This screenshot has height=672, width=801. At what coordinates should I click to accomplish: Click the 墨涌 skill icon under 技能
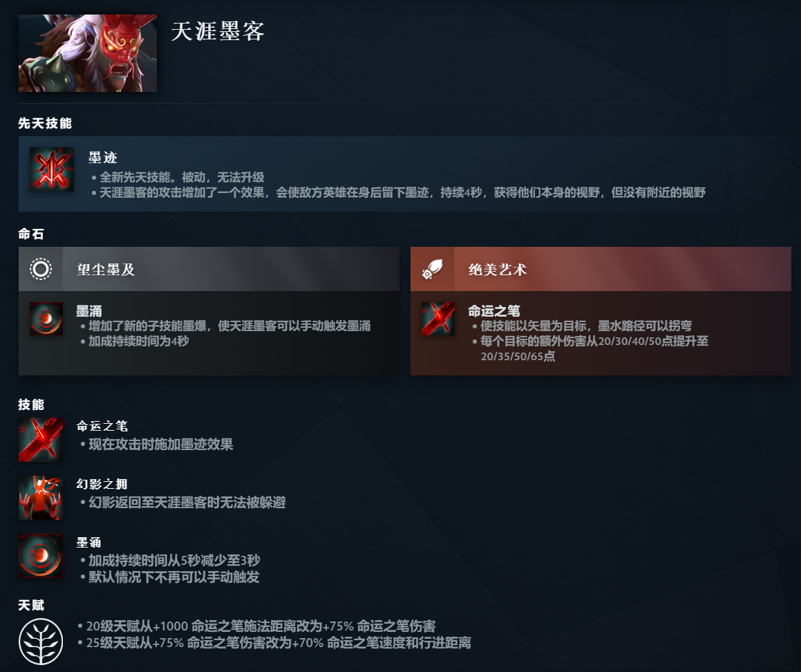41,556
